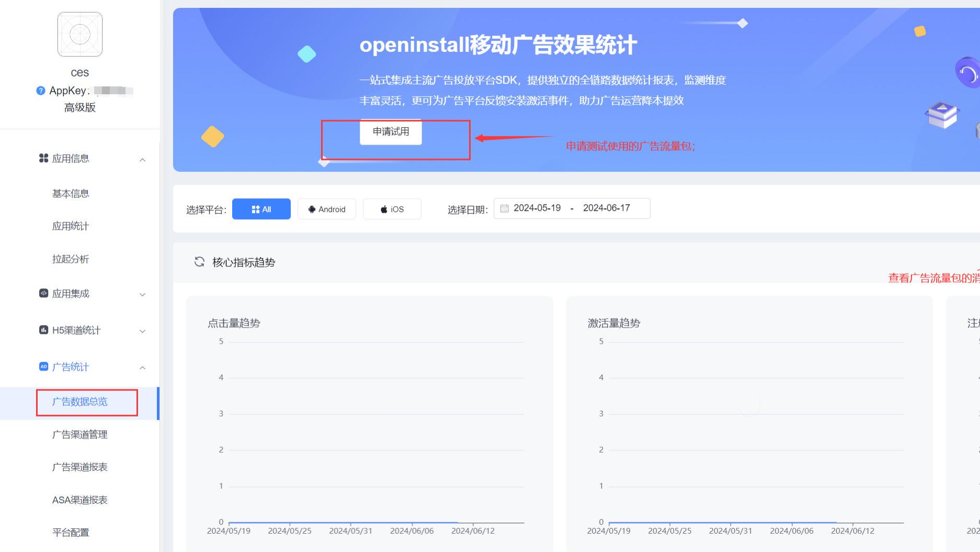Filter by iOS platform

[x=392, y=209]
